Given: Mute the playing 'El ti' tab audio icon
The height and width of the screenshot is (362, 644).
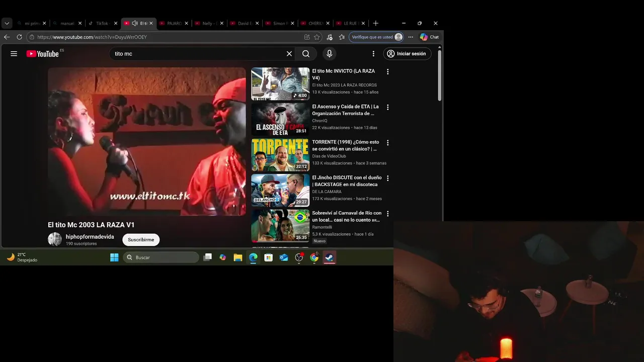Looking at the screenshot, I should click(x=135, y=23).
